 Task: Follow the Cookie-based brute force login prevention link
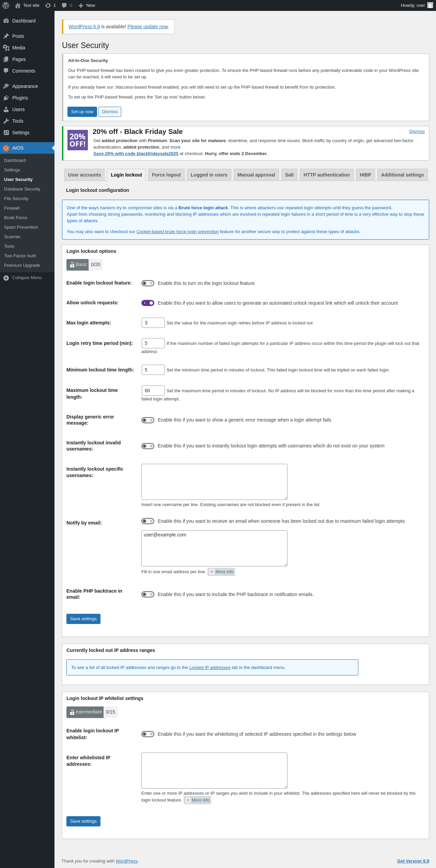point(177,232)
